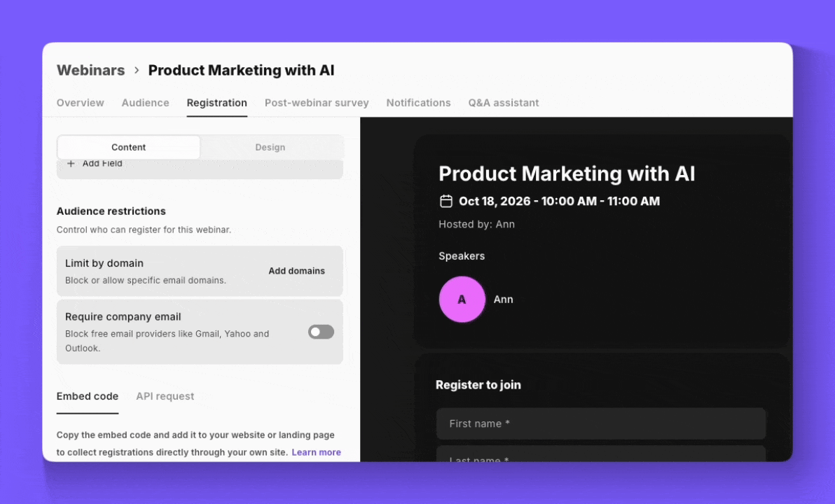Click the First name input field
This screenshot has height=504, width=835.
pyautogui.click(x=601, y=423)
